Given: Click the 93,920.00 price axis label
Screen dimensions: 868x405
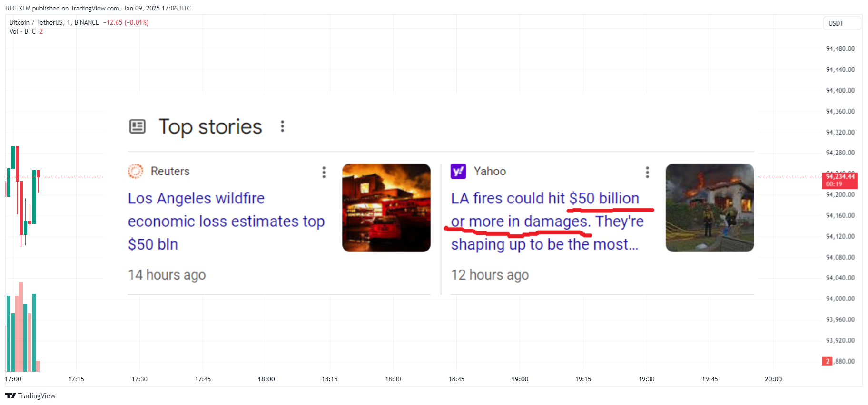Looking at the screenshot, I should (840, 340).
